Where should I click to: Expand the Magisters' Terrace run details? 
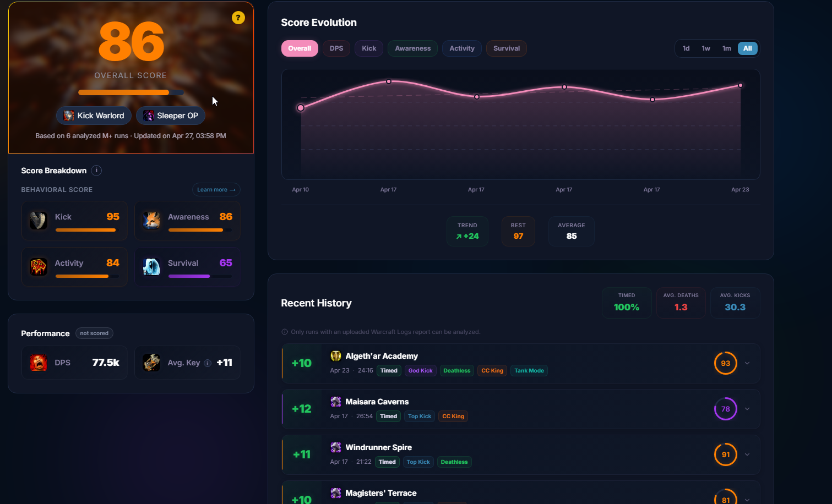coord(747,500)
